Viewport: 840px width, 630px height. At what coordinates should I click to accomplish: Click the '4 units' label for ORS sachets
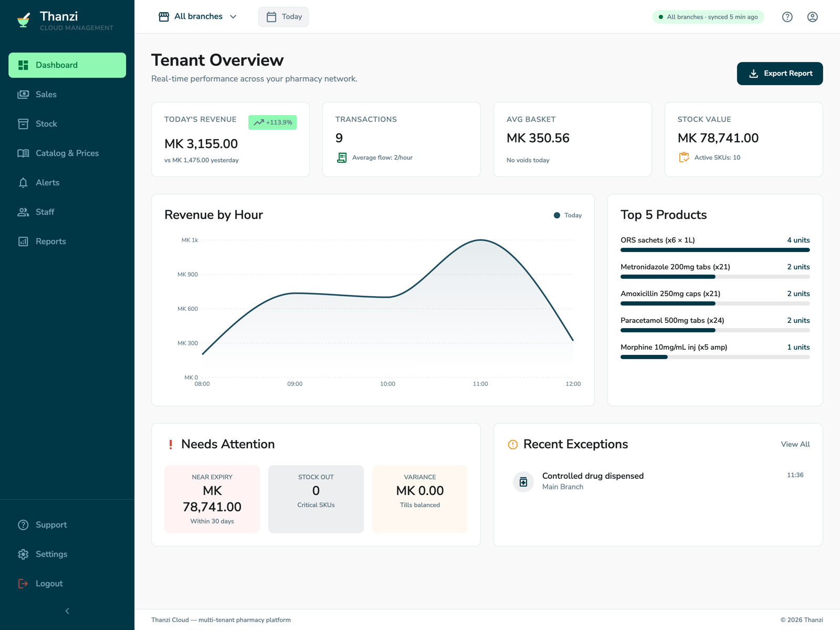[x=799, y=240]
